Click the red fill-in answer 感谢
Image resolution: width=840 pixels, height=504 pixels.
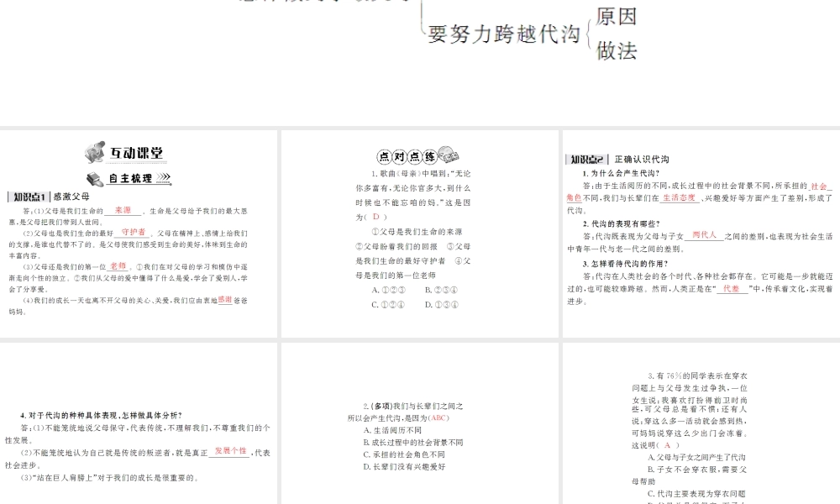tap(225, 300)
